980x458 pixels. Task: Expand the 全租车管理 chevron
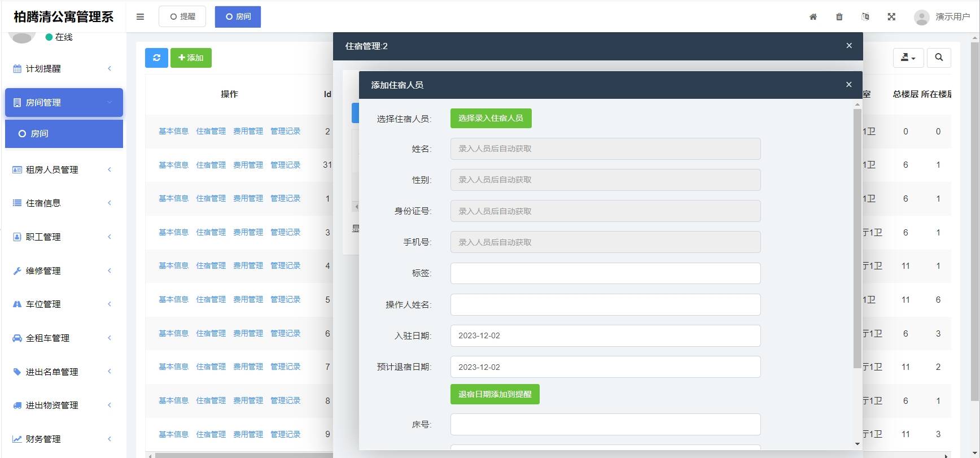(x=110, y=338)
